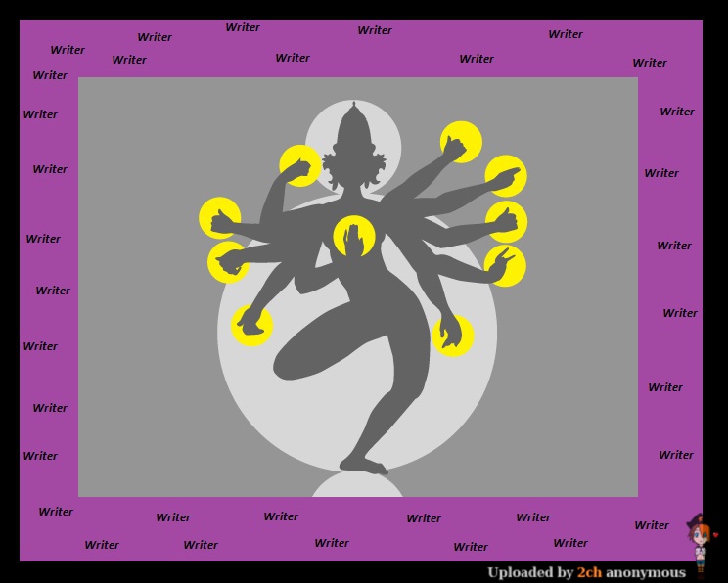This screenshot has width=728, height=583.
Task: Pick the right-side thumbs-up hand circle
Action: [x=507, y=221]
